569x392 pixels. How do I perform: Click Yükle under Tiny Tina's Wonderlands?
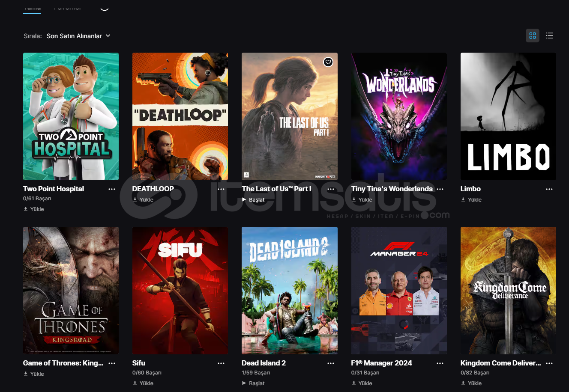click(x=362, y=199)
